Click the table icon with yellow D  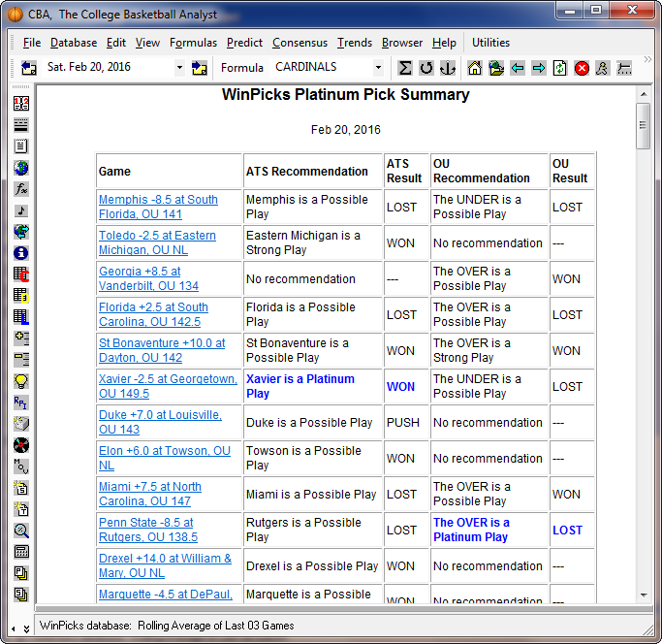pos(21,296)
